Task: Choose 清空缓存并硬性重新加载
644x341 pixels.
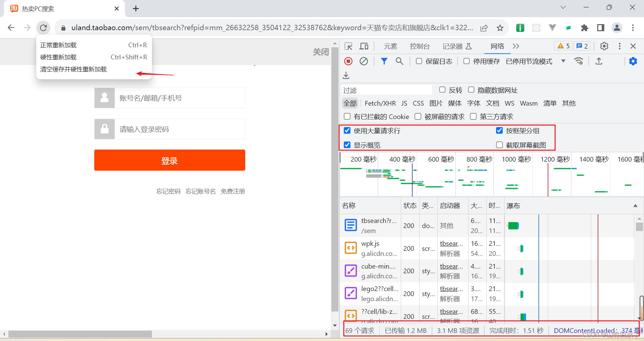Action: tap(94, 69)
